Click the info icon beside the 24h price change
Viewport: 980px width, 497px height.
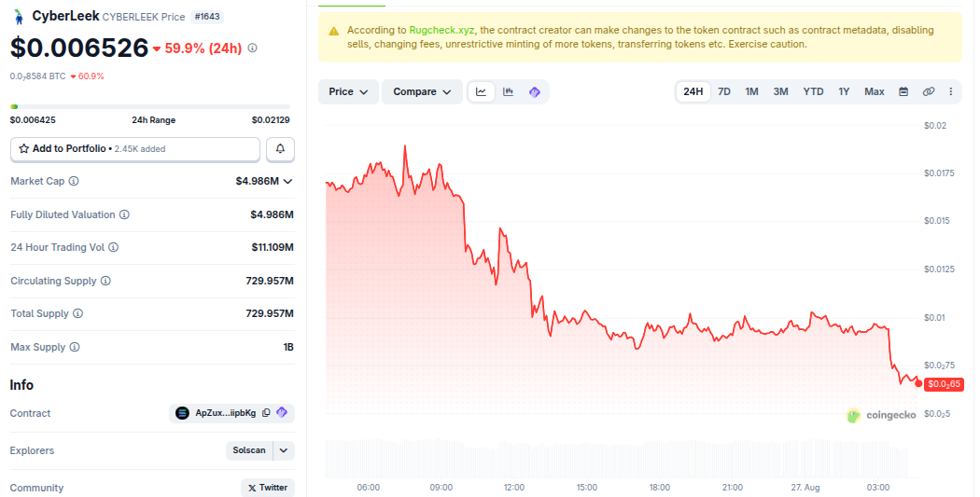tap(253, 48)
